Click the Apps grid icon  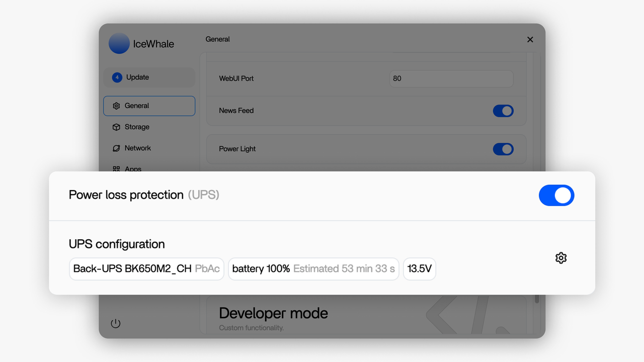[x=116, y=168]
